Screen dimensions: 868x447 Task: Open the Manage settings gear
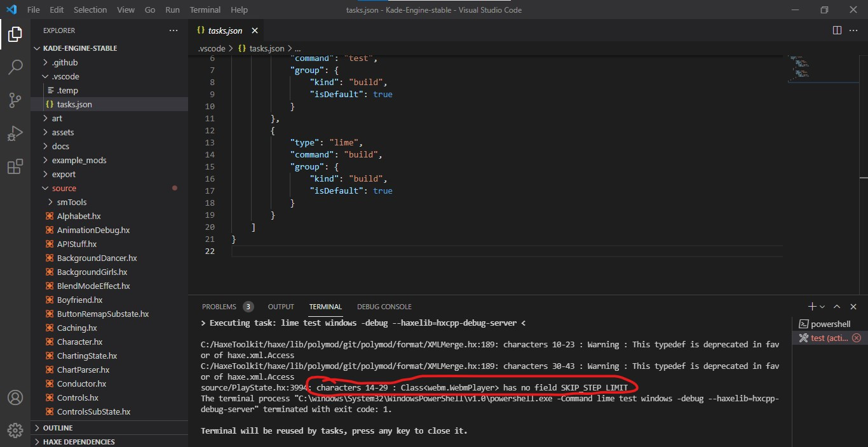pyautogui.click(x=15, y=430)
